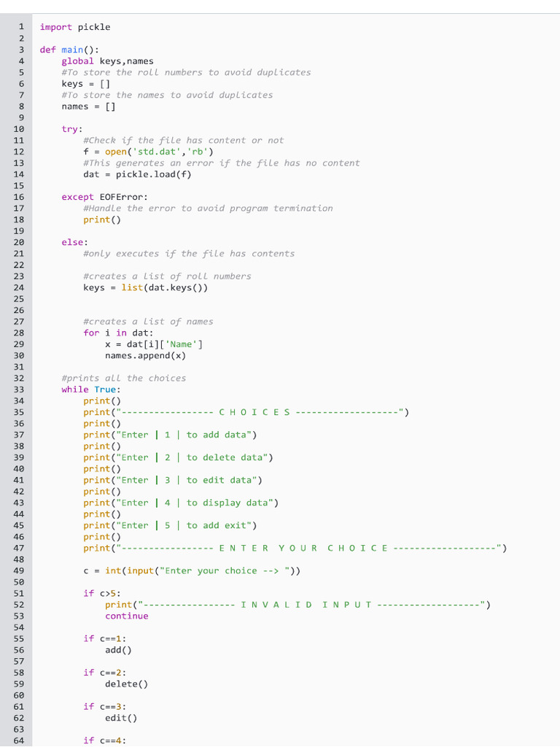Click the 'try:' keyword
The width and height of the screenshot is (560, 747).
72,129
